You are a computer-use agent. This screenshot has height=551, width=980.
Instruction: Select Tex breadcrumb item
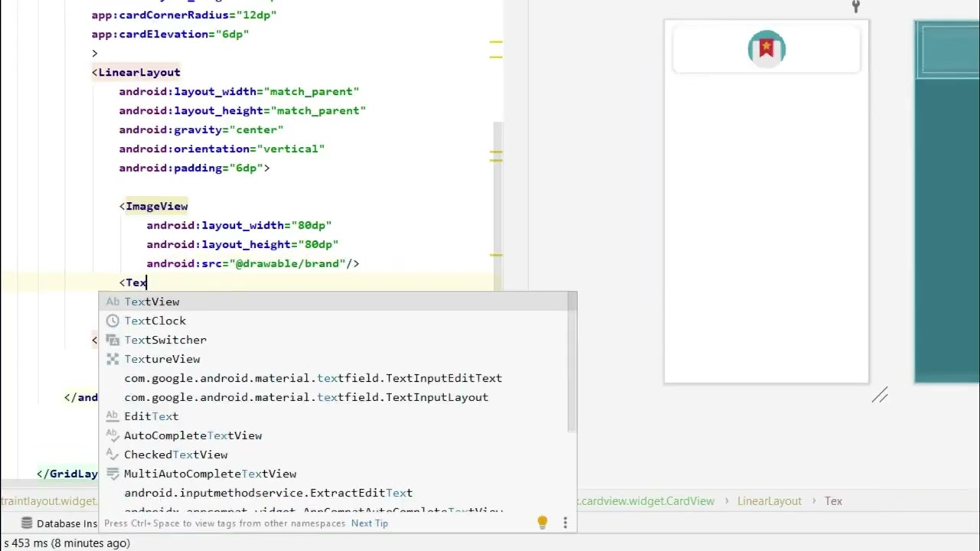coord(833,501)
